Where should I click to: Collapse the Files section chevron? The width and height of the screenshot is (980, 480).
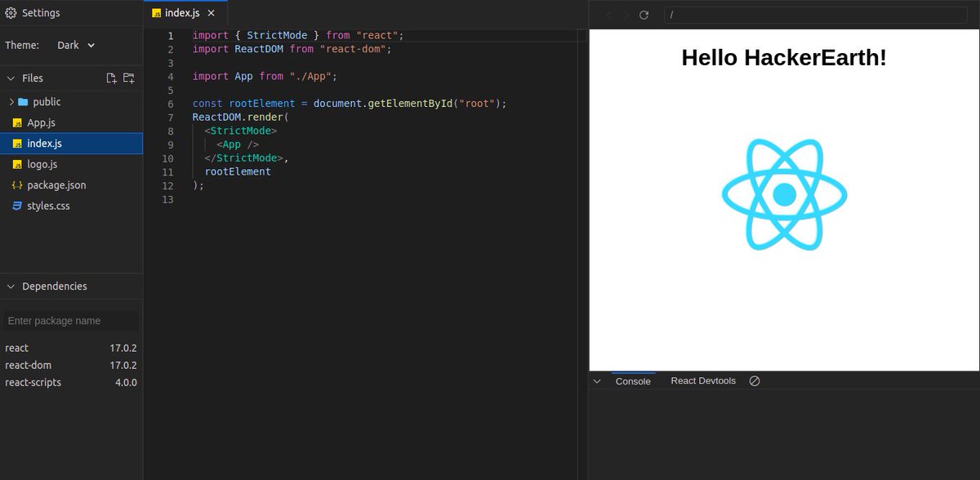[x=11, y=78]
